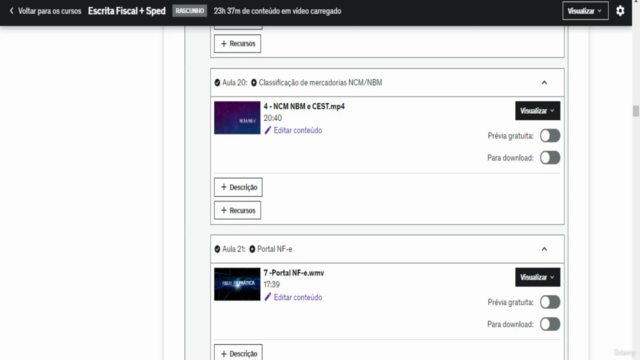Screen dimensions: 640x360
Task: Open Visualizar dropdown for 7 -Portal NF-e.wmv
Action: click(538, 277)
